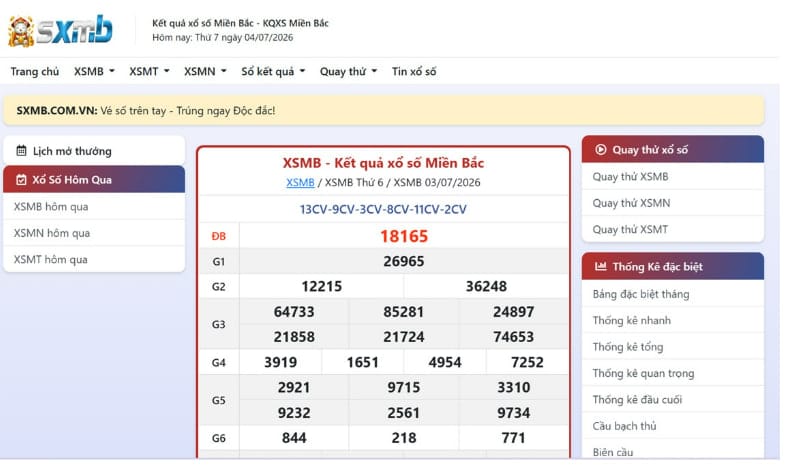Open Bảng đặc biệt tháng
The image size is (799, 469).
tap(641, 294)
